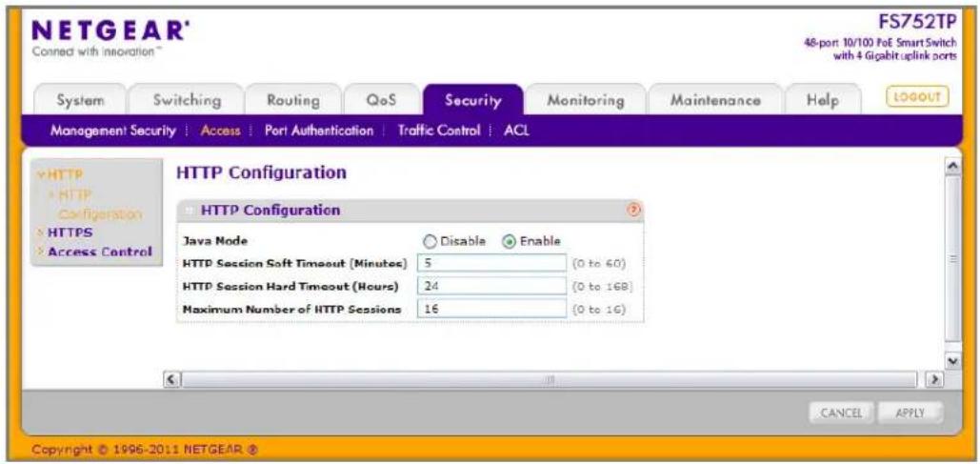Switch to the System tab

80,100
